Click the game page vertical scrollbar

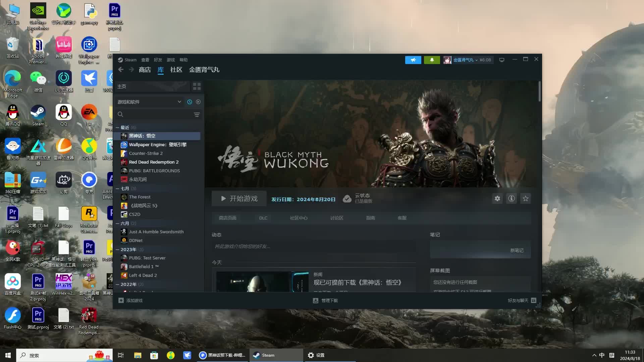[x=539, y=91]
